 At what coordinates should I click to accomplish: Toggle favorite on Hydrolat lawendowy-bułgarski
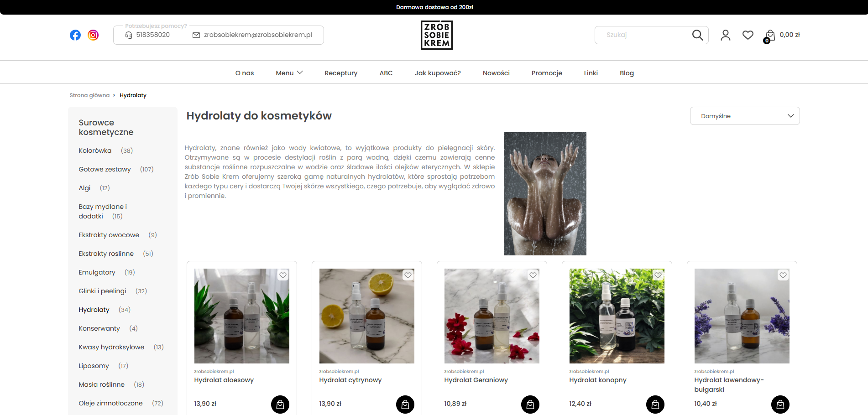point(783,275)
